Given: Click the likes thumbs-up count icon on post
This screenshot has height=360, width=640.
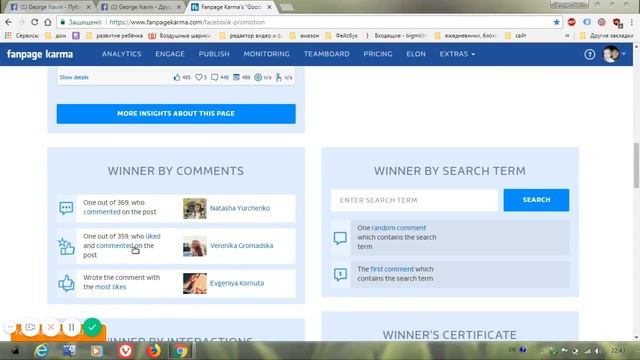Looking at the screenshot, I should (177, 77).
